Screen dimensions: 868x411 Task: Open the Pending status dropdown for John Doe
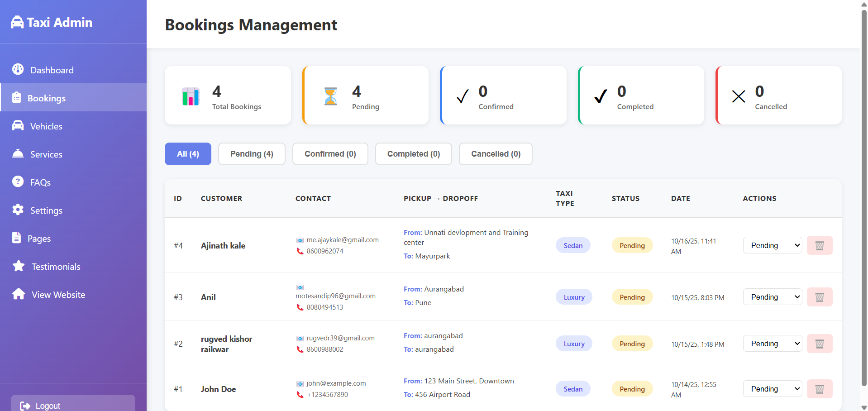(772, 388)
